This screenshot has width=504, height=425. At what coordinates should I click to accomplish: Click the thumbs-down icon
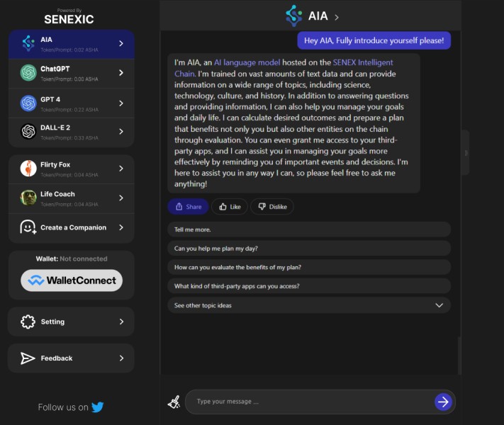coord(262,207)
